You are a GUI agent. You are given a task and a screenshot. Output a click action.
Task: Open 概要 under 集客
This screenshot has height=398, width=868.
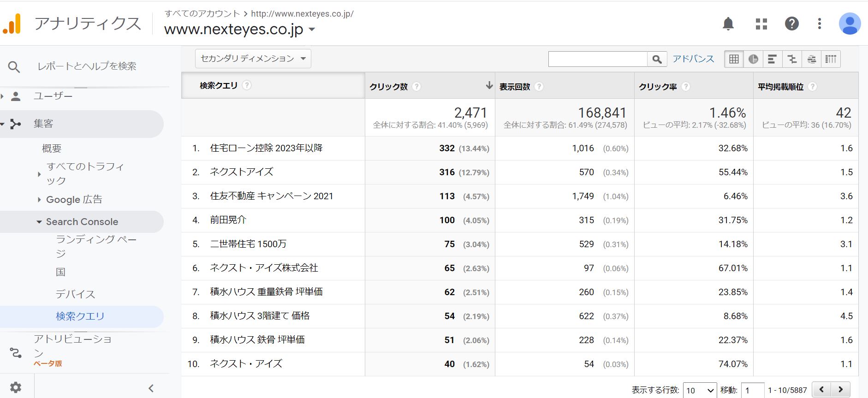click(x=52, y=149)
